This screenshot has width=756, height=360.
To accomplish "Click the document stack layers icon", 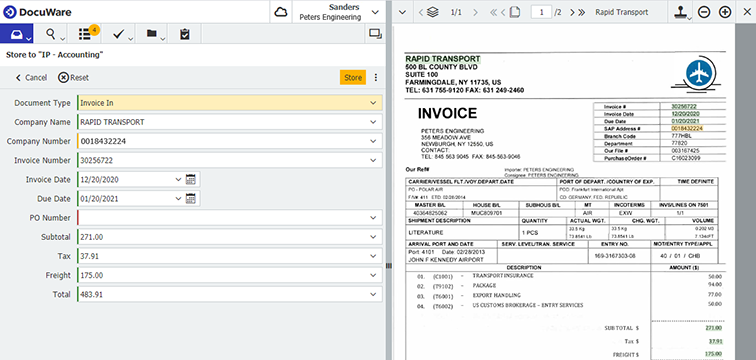I will 432,13.
